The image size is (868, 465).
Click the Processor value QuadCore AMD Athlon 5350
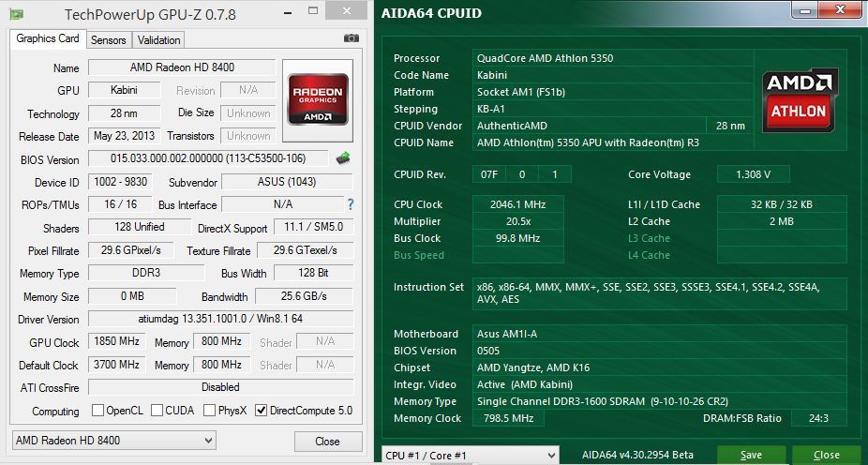pos(613,58)
